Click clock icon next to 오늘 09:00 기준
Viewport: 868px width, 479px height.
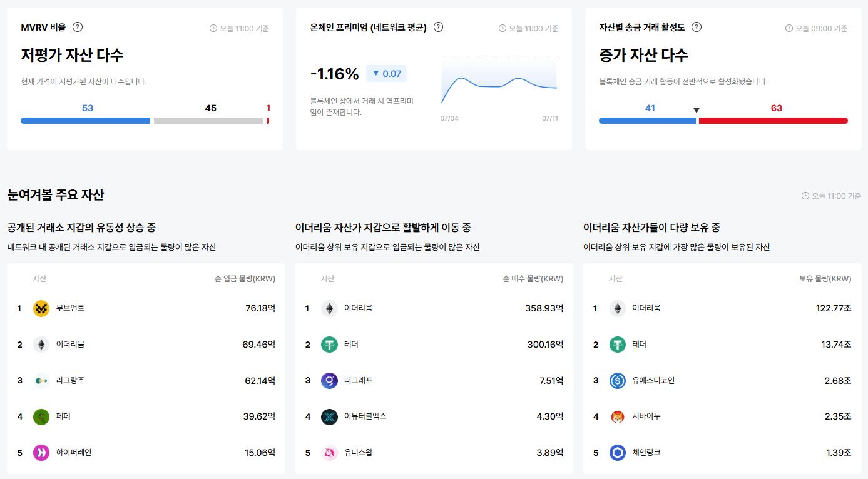point(789,28)
